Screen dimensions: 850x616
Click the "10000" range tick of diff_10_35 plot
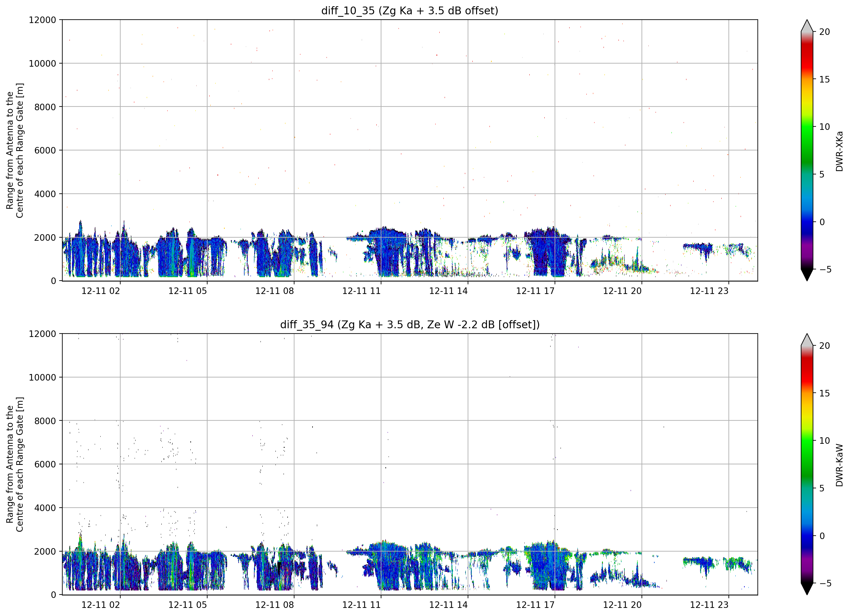pyautogui.click(x=42, y=63)
